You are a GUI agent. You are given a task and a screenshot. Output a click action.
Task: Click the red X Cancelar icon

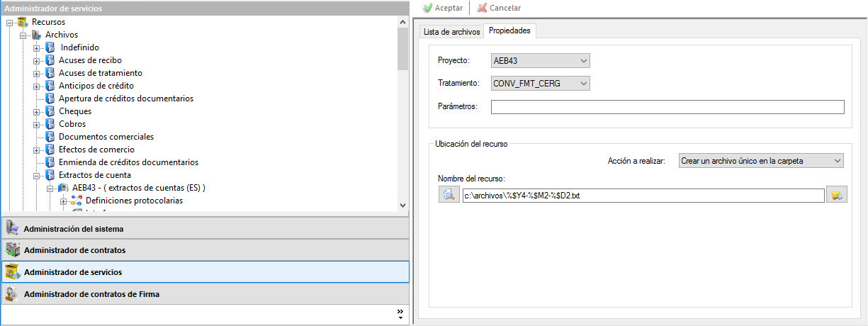[x=482, y=8]
